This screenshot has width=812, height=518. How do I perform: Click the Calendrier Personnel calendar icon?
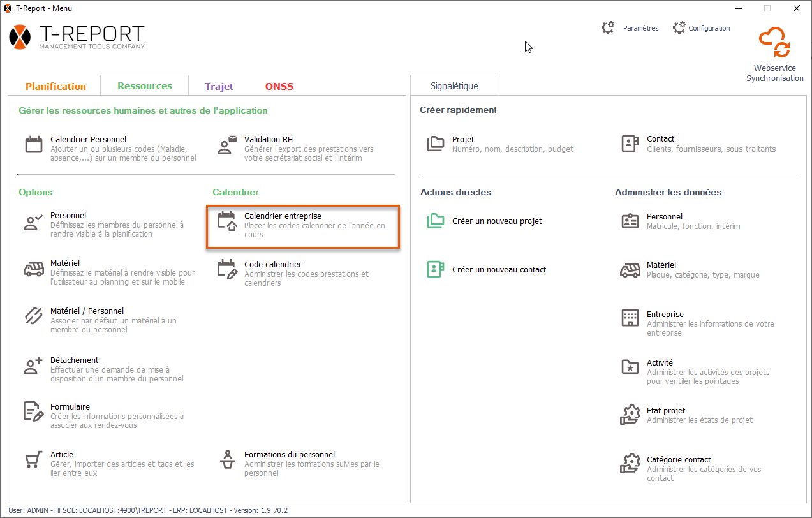click(x=33, y=145)
